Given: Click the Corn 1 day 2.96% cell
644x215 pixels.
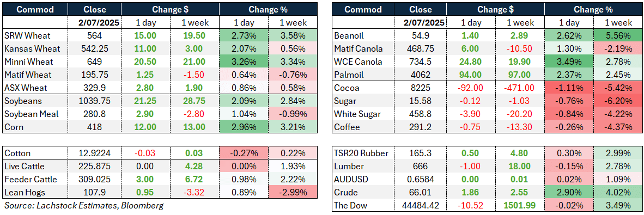Looking at the screenshot, I should (x=244, y=127).
